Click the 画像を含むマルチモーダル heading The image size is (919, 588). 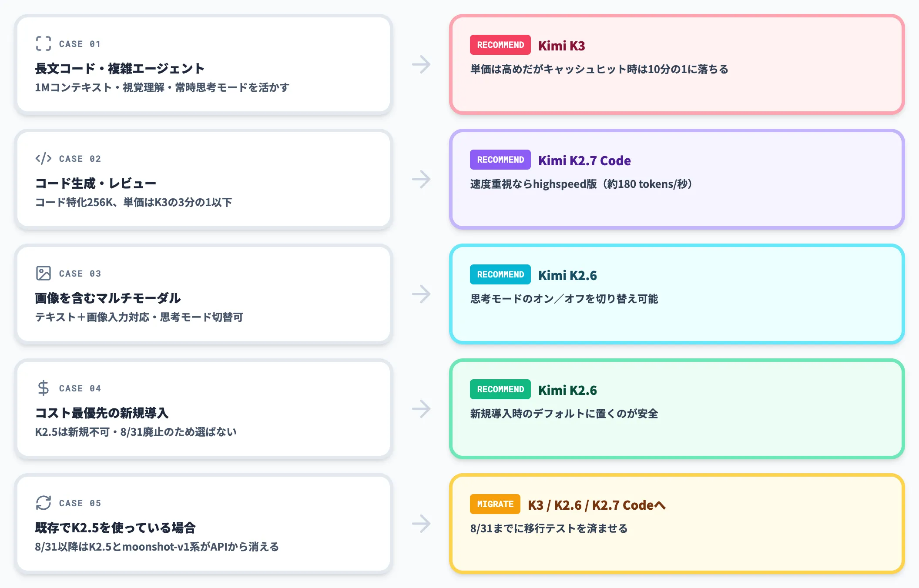[x=108, y=298]
